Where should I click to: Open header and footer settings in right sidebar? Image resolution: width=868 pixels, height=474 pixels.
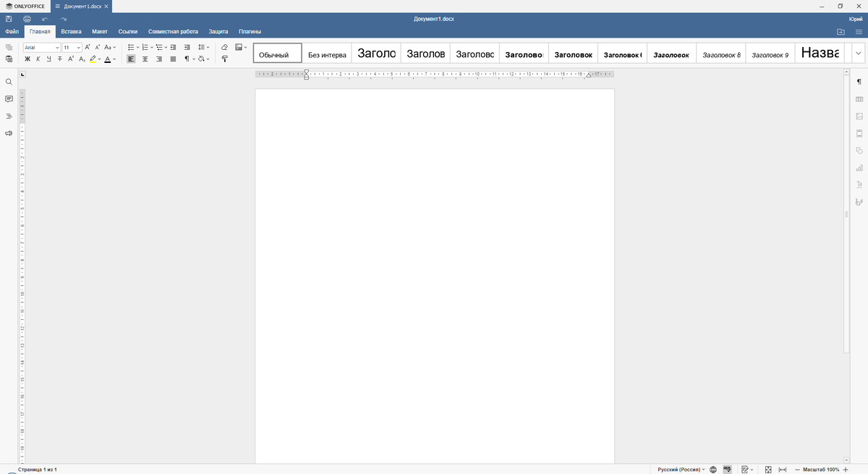coord(859,133)
